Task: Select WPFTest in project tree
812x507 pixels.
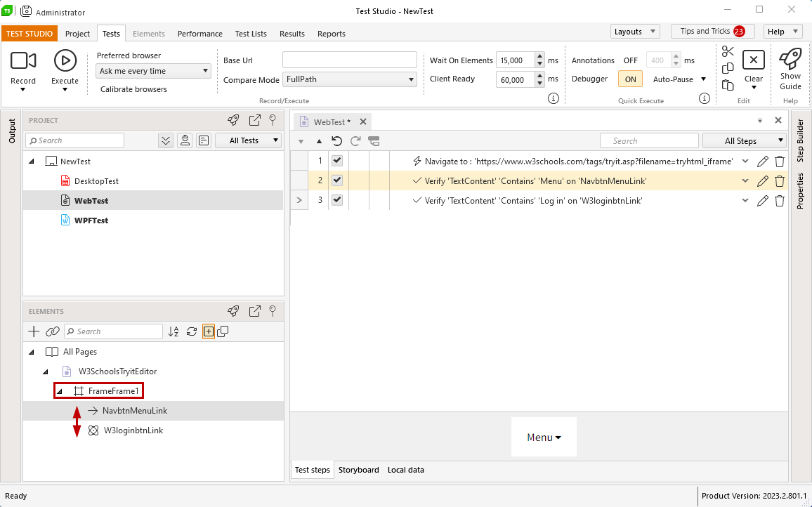Action: click(91, 220)
